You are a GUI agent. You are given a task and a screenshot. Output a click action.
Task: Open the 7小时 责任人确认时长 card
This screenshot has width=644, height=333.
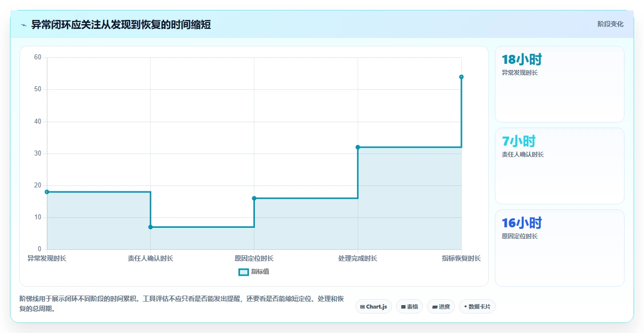559,166
